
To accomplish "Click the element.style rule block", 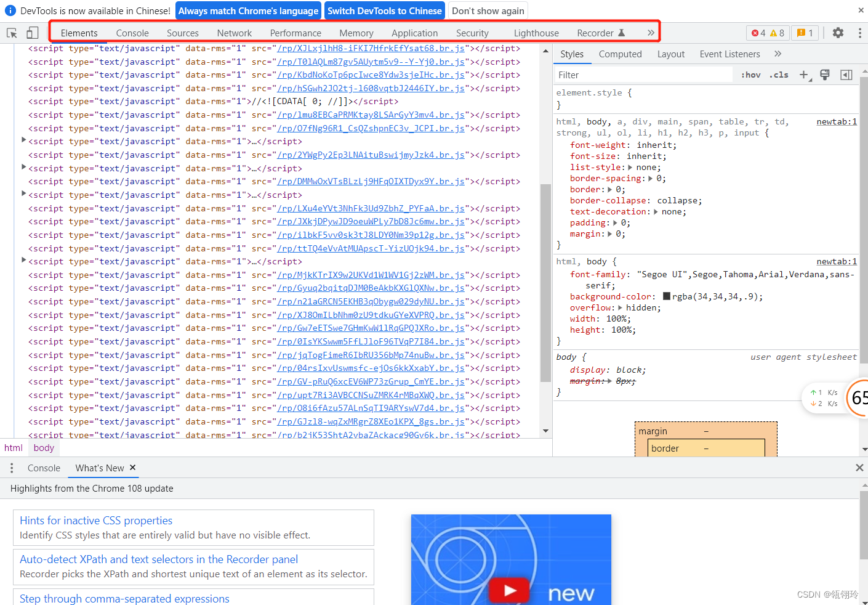I will pyautogui.click(x=705, y=99).
